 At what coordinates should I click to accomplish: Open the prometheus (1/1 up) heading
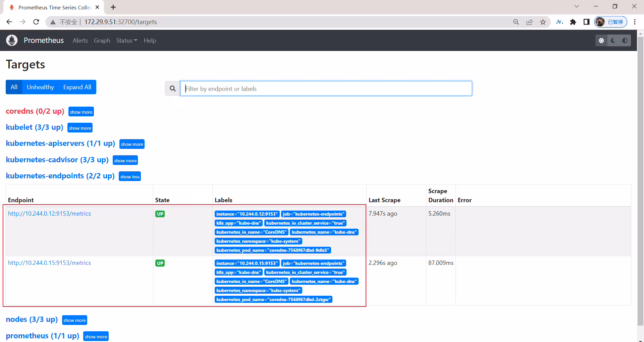pos(43,336)
